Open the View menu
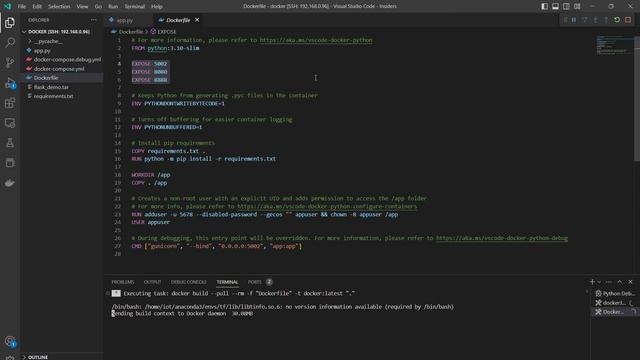Viewport: 640px width, 360px height. click(x=82, y=6)
